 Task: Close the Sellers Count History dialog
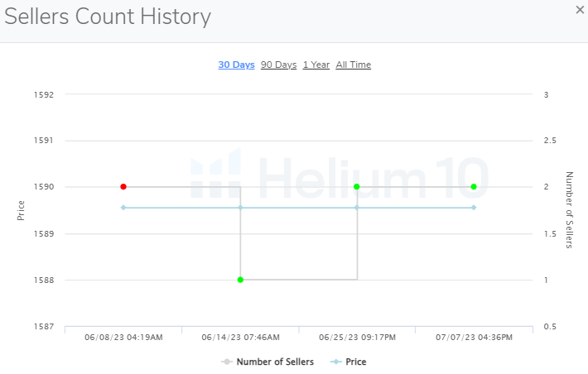579,9
